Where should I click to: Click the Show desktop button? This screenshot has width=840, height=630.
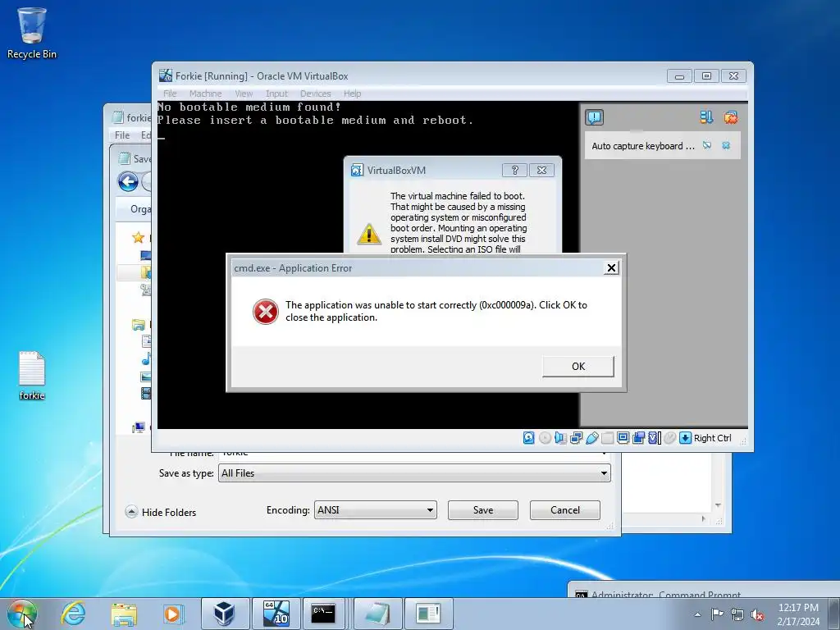click(834, 614)
